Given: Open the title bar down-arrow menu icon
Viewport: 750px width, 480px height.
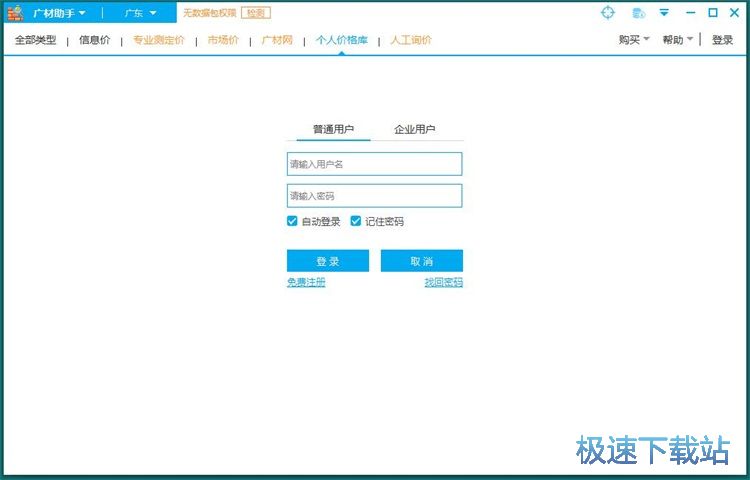Looking at the screenshot, I should pos(664,13).
